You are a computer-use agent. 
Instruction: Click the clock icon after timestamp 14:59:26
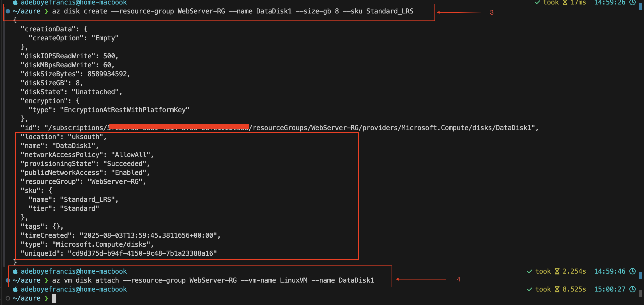633,3
